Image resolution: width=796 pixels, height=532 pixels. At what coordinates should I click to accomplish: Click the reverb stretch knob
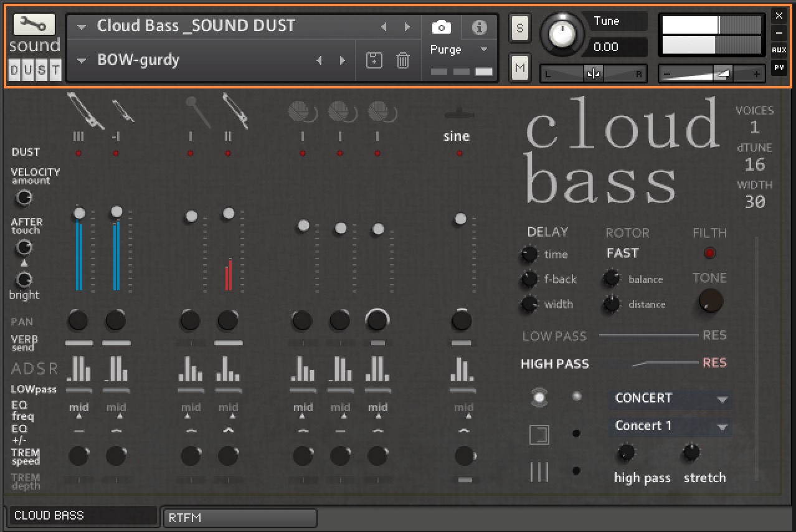pyautogui.click(x=691, y=452)
